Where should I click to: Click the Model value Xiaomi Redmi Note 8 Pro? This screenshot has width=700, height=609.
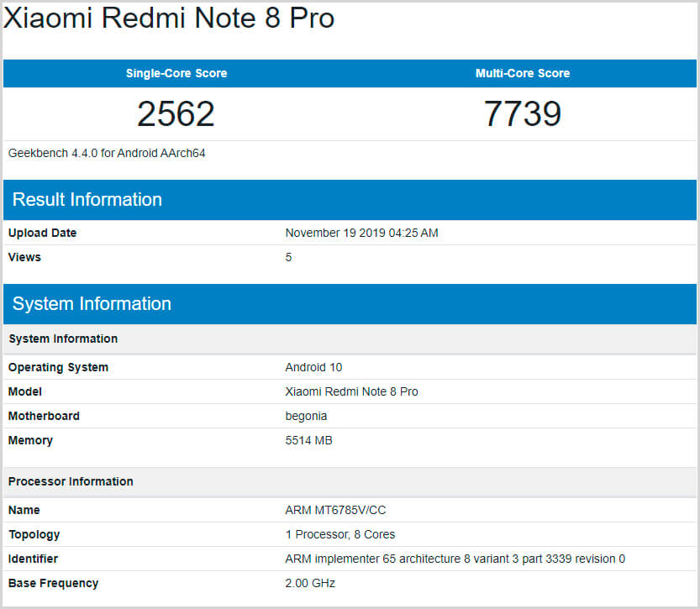(x=352, y=391)
